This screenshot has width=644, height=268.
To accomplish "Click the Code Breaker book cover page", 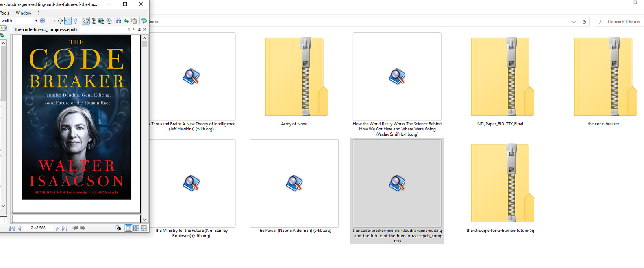I will 76,117.
